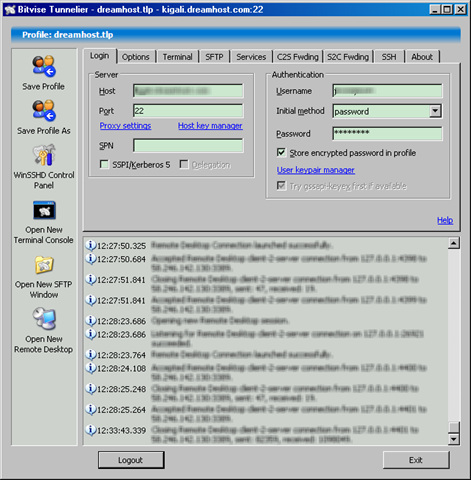Screen dimensions: 471x480
Task: Toggle Try gssapi-keyex first if available
Action: pos(281,186)
